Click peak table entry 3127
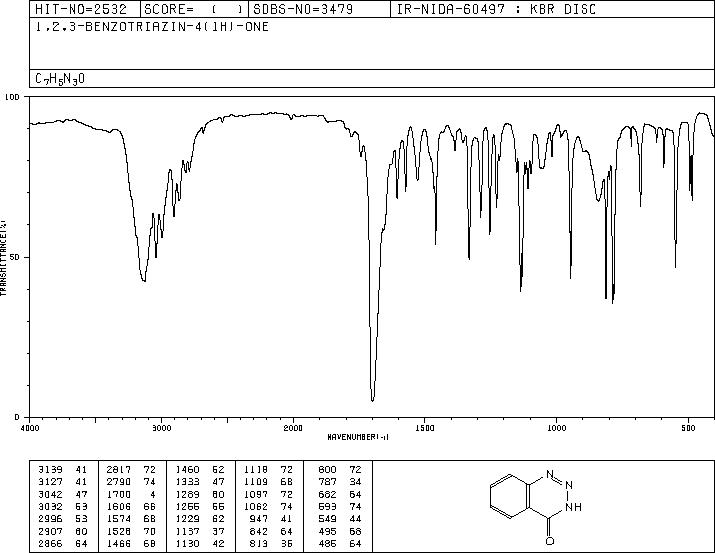The height and width of the screenshot is (553, 715). coord(50,482)
